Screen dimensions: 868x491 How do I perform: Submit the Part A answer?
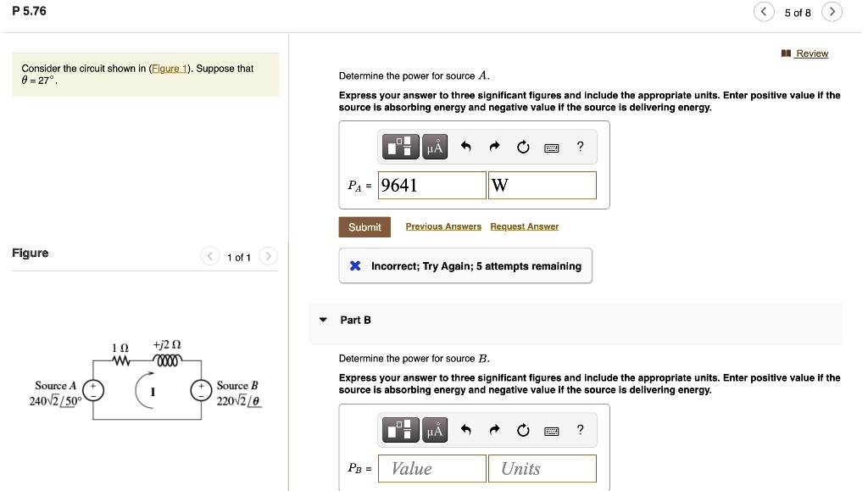click(364, 226)
